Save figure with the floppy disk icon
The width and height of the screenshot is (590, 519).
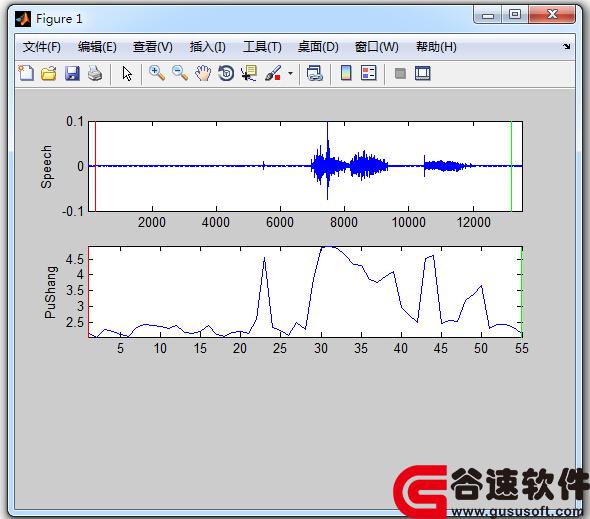pos(72,73)
